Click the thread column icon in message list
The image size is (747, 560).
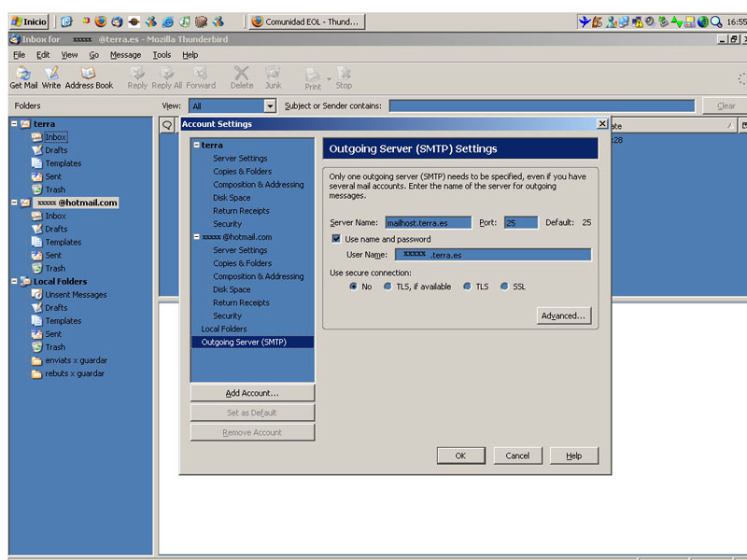tap(167, 125)
